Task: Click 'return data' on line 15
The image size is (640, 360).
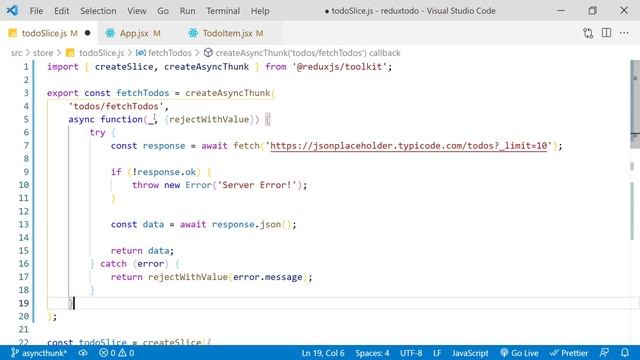Action: [140, 251]
